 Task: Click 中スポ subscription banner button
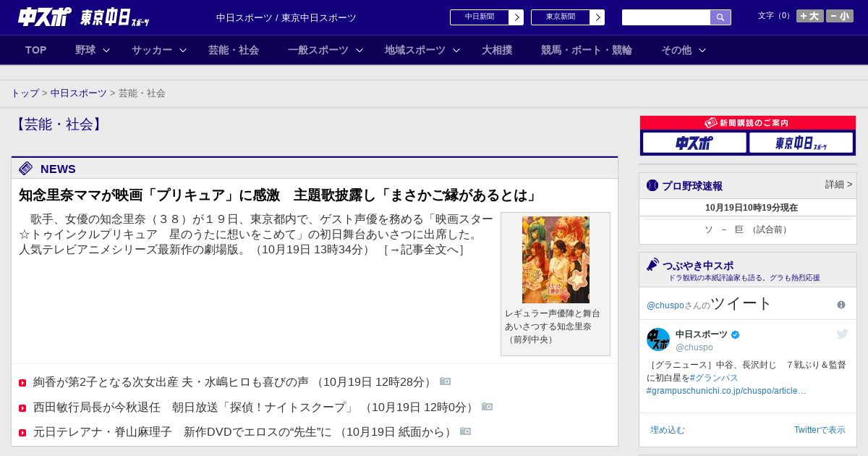tap(694, 143)
